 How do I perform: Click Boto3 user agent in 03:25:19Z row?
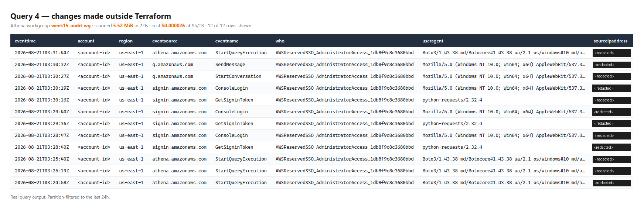click(504, 171)
